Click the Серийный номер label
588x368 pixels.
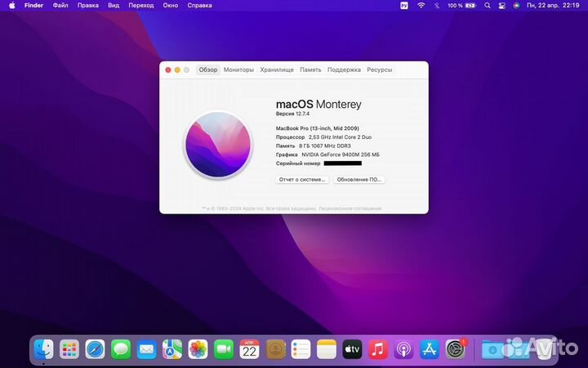pos(298,164)
